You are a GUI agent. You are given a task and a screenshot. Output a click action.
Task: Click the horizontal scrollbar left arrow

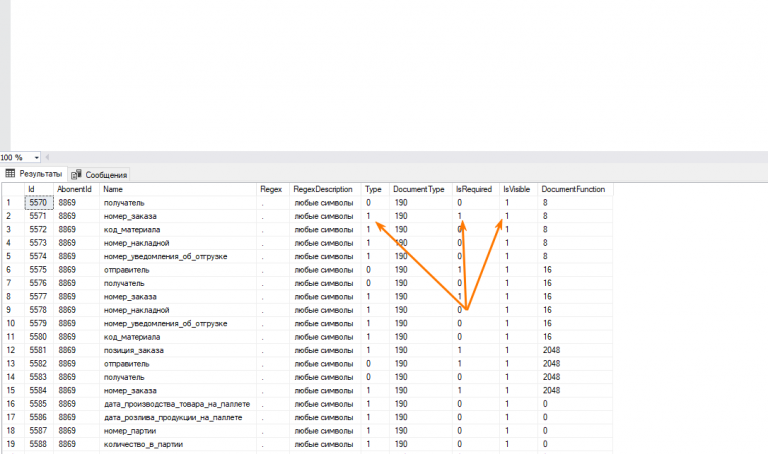[47, 157]
